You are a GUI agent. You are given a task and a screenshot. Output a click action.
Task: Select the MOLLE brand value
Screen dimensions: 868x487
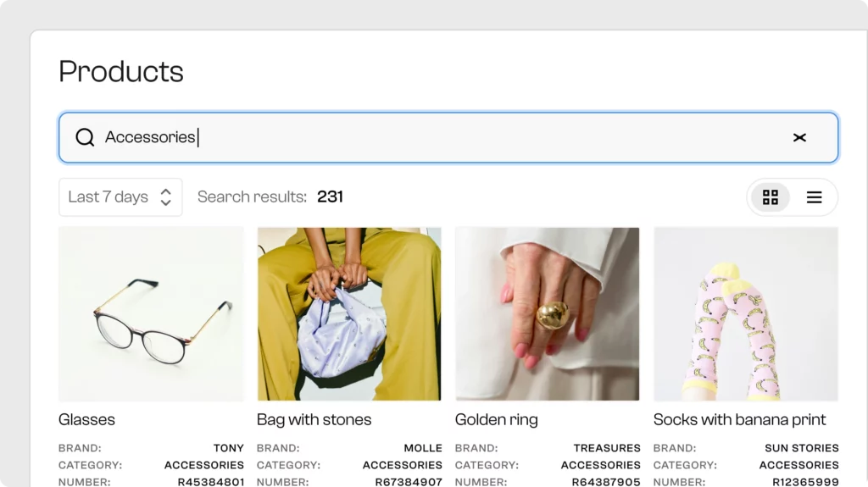click(x=423, y=448)
